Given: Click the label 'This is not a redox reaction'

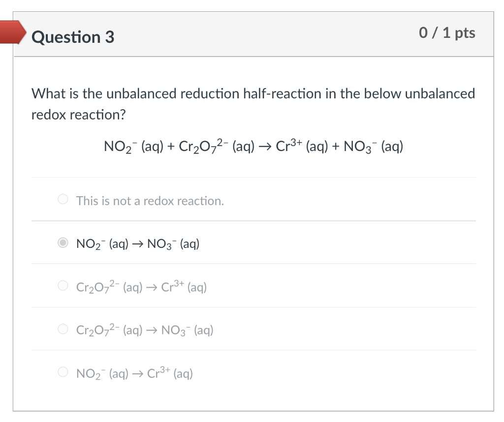Looking at the screenshot, I should tap(150, 201).
